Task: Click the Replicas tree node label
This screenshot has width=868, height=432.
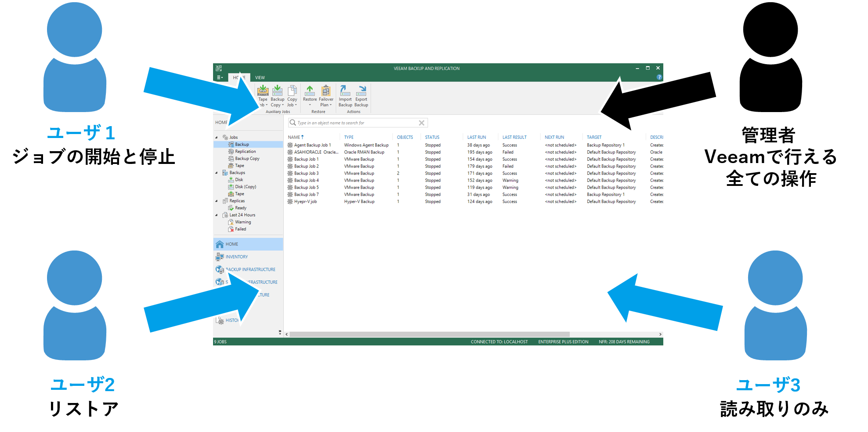Action: tap(237, 201)
